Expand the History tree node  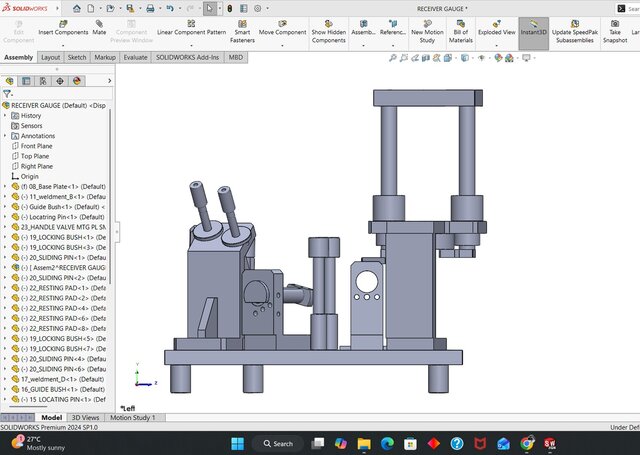point(5,115)
